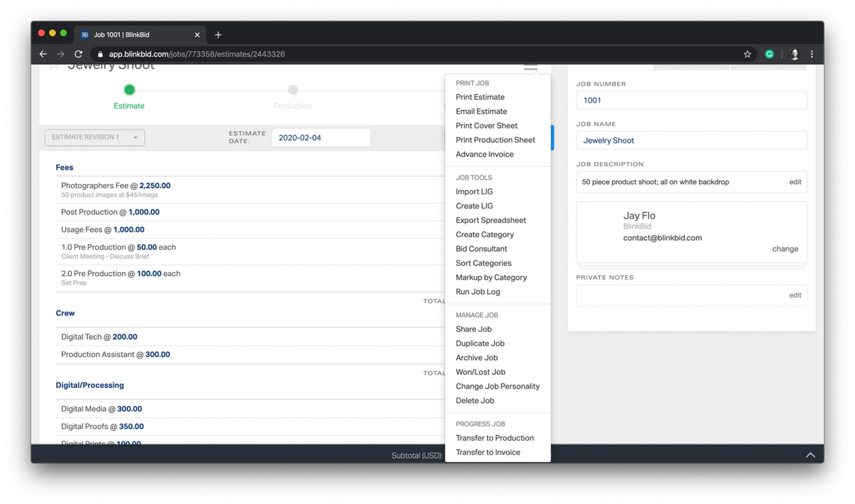The height and width of the screenshot is (504, 855).
Task: Open Estimate Revision 1 dropdown
Action: [95, 137]
